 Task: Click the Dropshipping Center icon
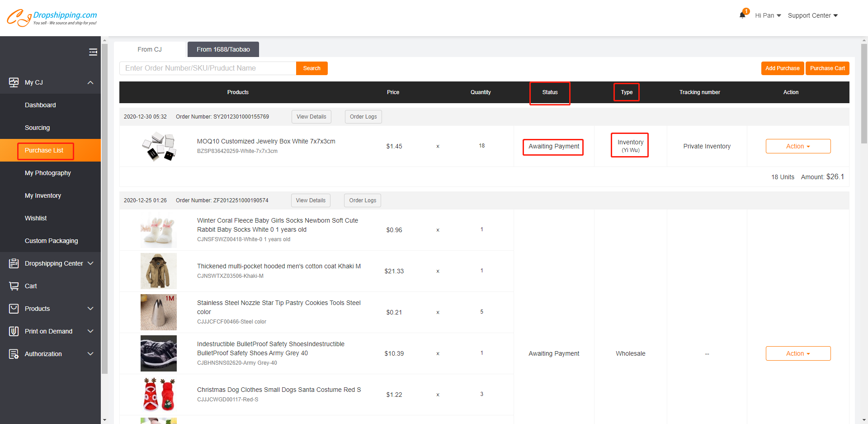14,263
